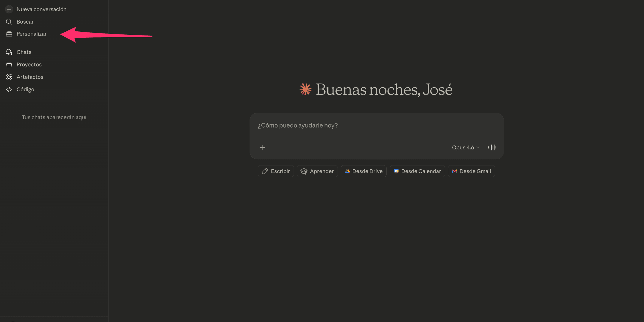The width and height of the screenshot is (644, 322).
Task: Choose the Desde Drive button
Action: [364, 171]
